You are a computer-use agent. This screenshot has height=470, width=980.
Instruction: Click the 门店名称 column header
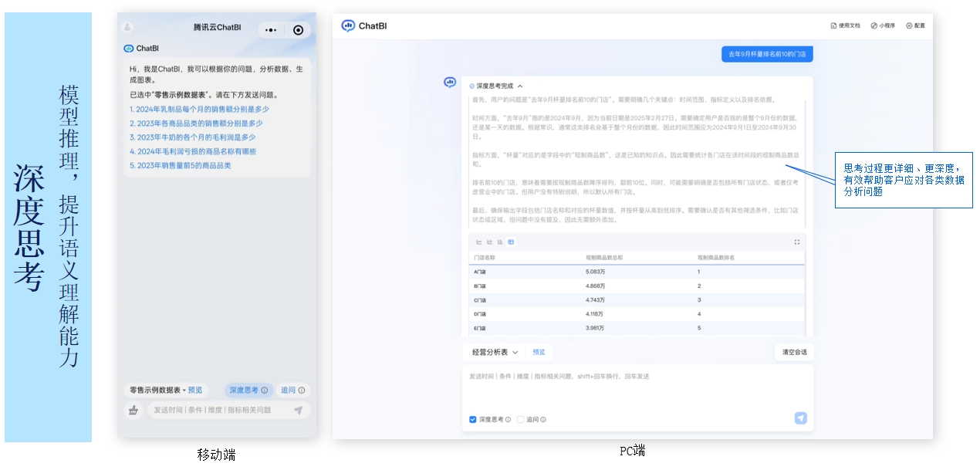pyautogui.click(x=485, y=257)
